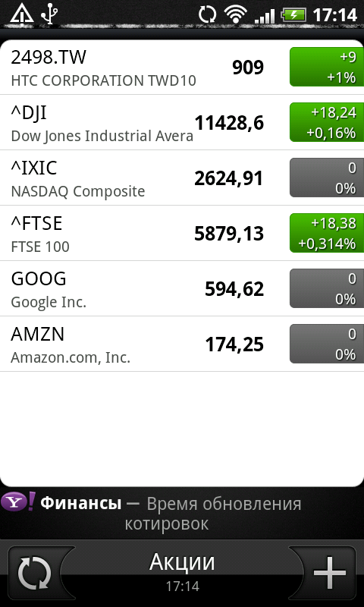Select the GOOG Google Inc. entry

point(182,288)
